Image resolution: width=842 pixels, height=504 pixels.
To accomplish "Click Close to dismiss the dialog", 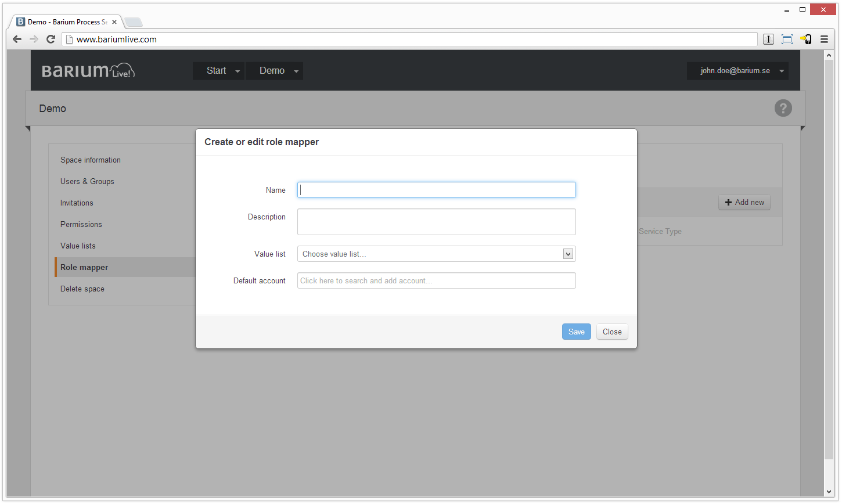I will coord(612,332).
